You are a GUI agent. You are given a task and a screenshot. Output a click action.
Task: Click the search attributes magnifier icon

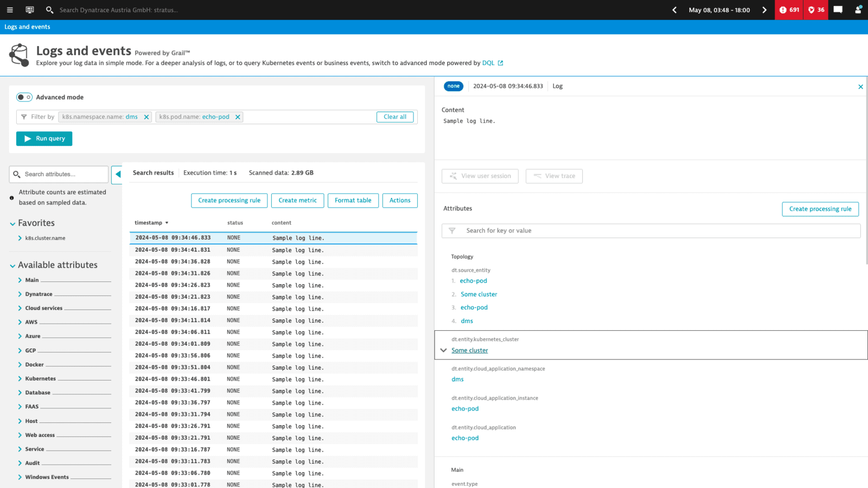17,175
